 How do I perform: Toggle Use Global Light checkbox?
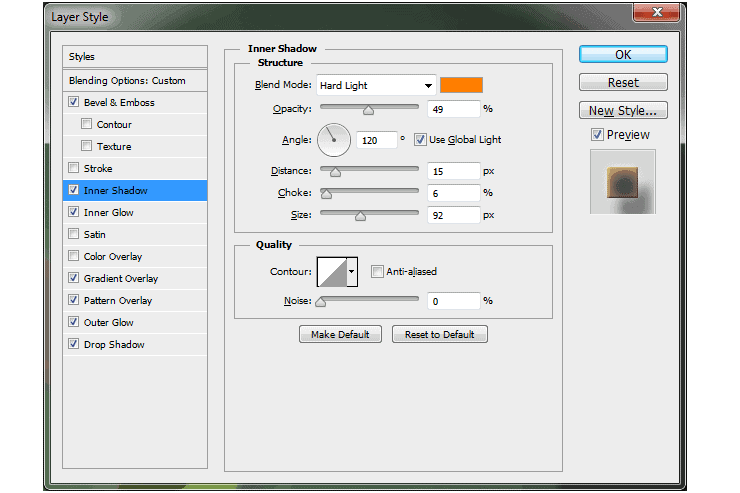click(420, 140)
